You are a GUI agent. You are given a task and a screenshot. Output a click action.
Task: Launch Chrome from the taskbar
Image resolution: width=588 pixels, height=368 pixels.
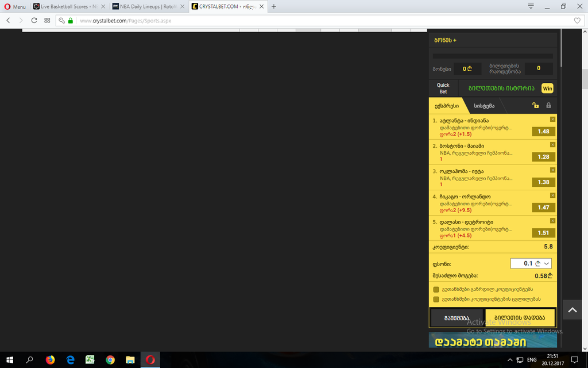(x=110, y=360)
